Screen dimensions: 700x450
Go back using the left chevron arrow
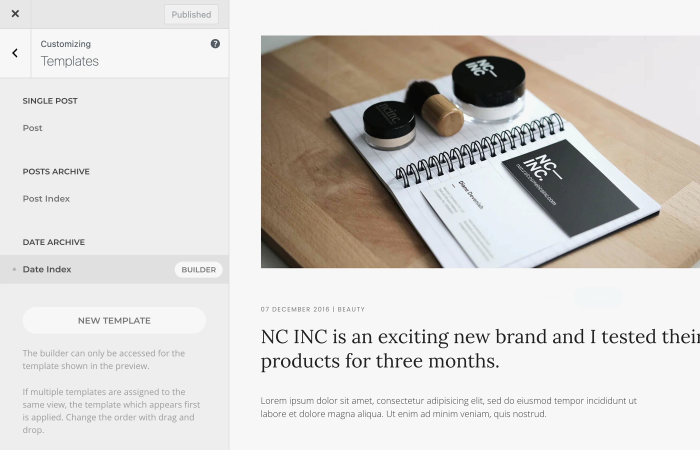pyautogui.click(x=15, y=53)
